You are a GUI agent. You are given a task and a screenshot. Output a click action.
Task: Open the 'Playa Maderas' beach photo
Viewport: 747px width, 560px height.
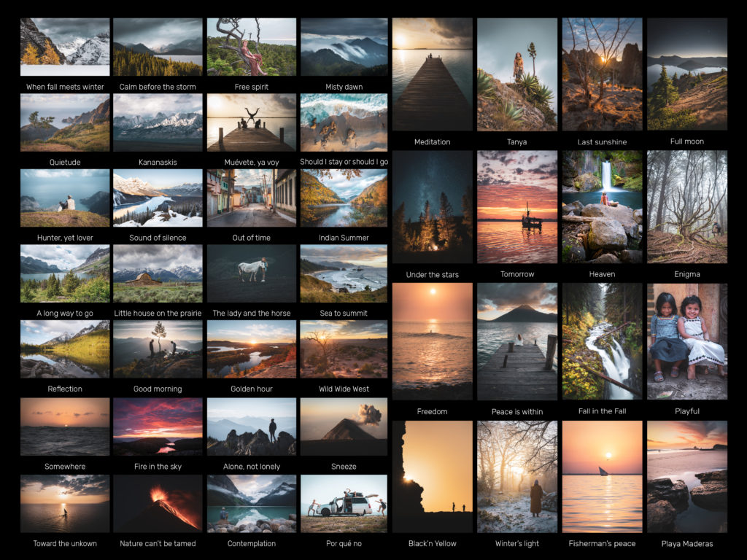click(x=687, y=477)
